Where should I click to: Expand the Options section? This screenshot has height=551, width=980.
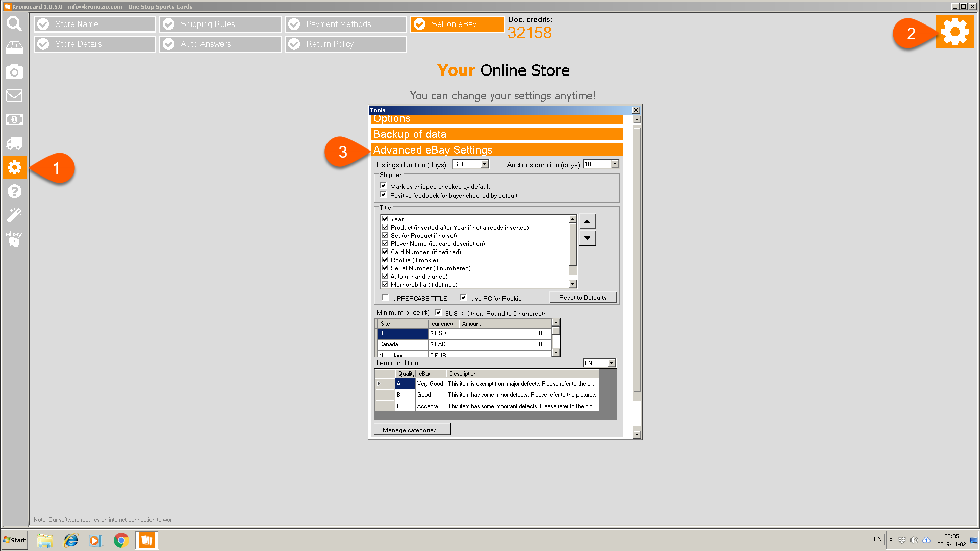click(x=392, y=119)
